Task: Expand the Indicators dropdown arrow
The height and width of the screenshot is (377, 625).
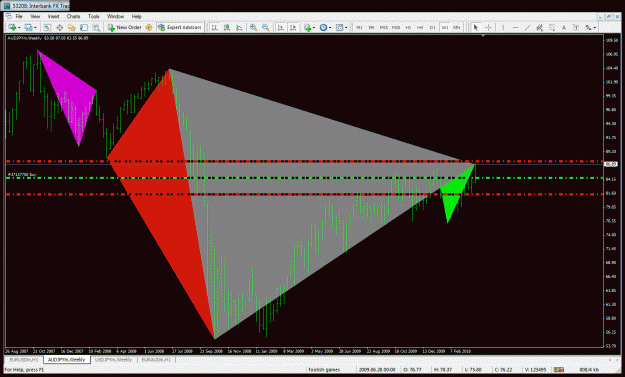Action: click(314, 27)
